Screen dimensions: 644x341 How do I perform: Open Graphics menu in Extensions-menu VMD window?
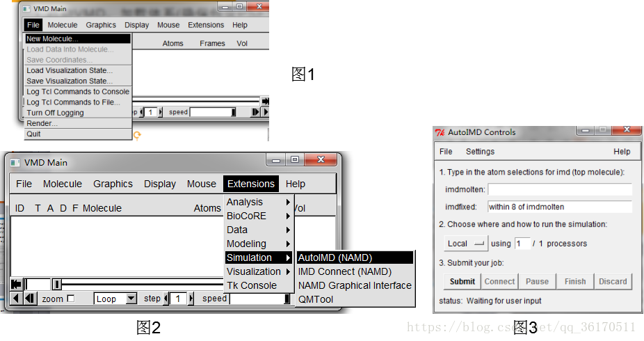pyautogui.click(x=113, y=184)
